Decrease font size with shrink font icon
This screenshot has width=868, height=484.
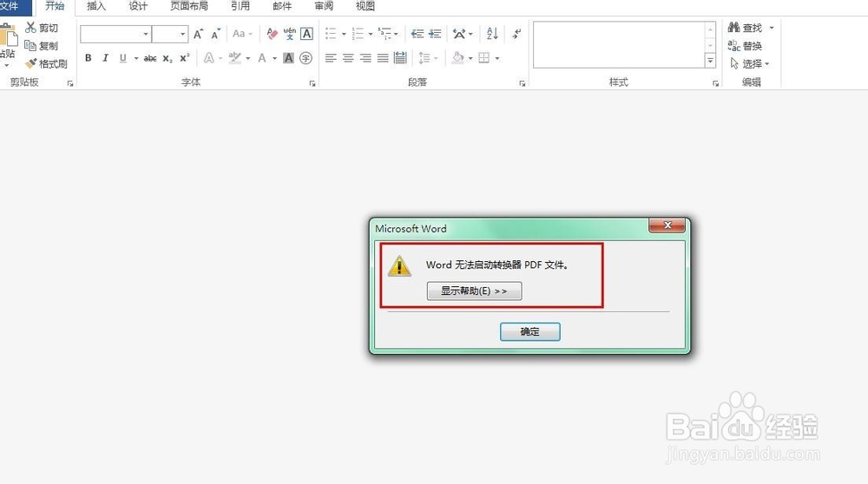point(216,35)
